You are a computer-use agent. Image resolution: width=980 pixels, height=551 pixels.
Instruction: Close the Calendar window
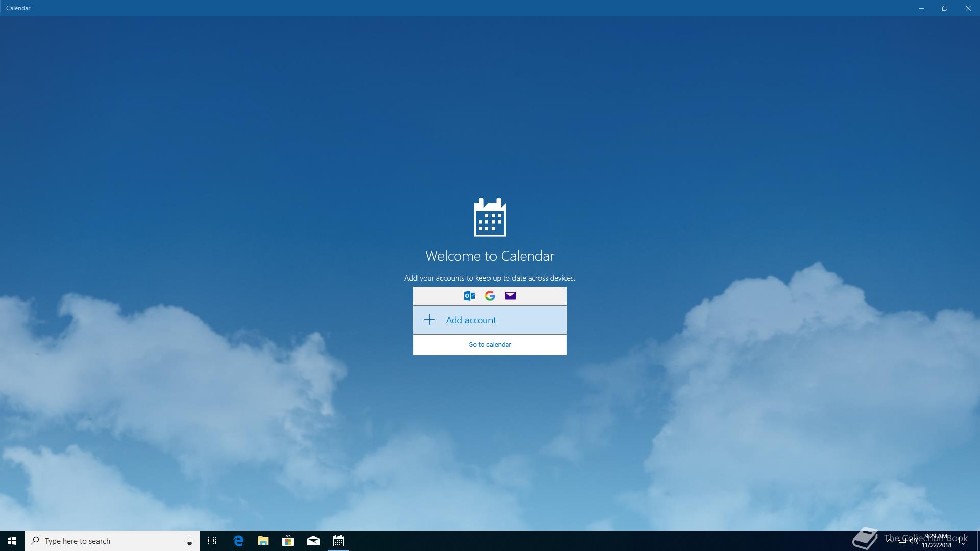pyautogui.click(x=968, y=8)
